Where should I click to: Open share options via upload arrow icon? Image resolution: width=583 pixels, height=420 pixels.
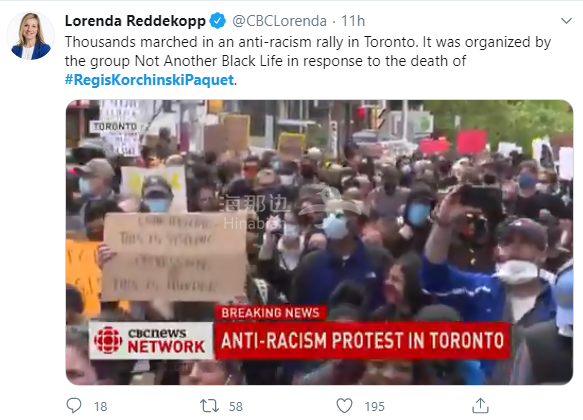[480, 406]
